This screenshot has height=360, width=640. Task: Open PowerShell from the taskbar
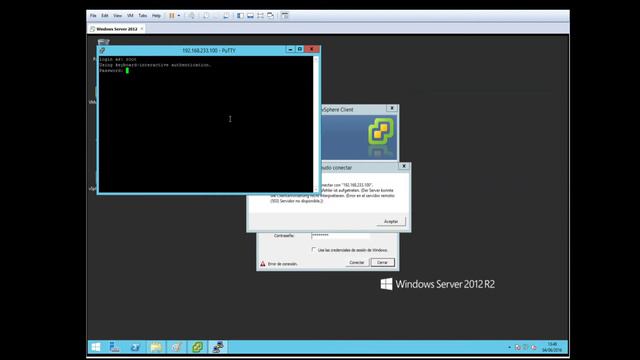(x=135, y=347)
